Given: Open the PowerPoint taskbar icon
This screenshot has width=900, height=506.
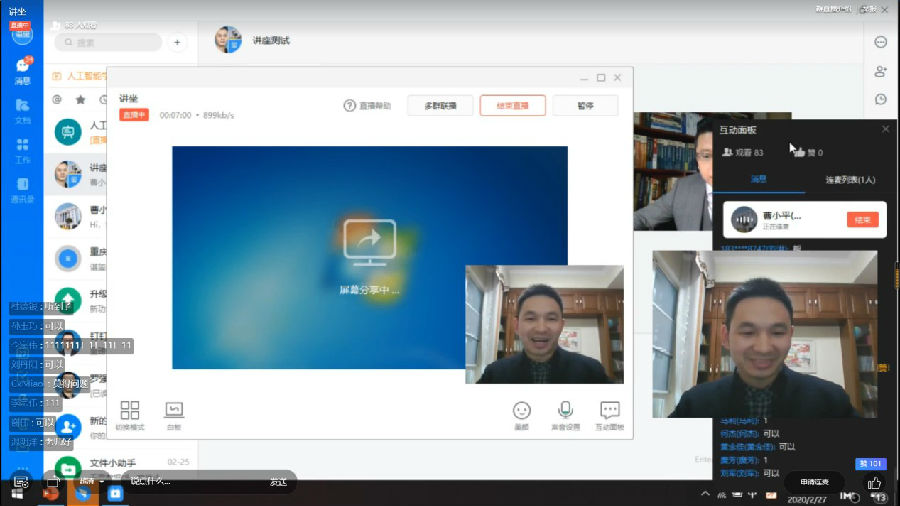Looking at the screenshot, I should point(51,494).
